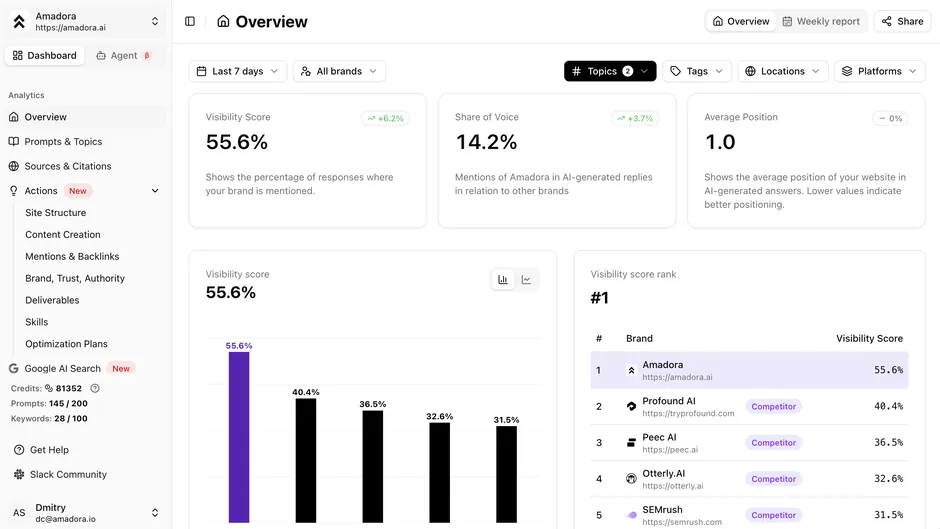Viewport: 940px width, 529px height.
Task: Open Brand, Trust, Authority action
Action: click(x=75, y=278)
